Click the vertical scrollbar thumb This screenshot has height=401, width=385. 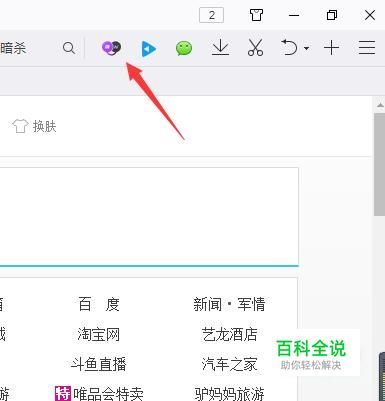379,164
